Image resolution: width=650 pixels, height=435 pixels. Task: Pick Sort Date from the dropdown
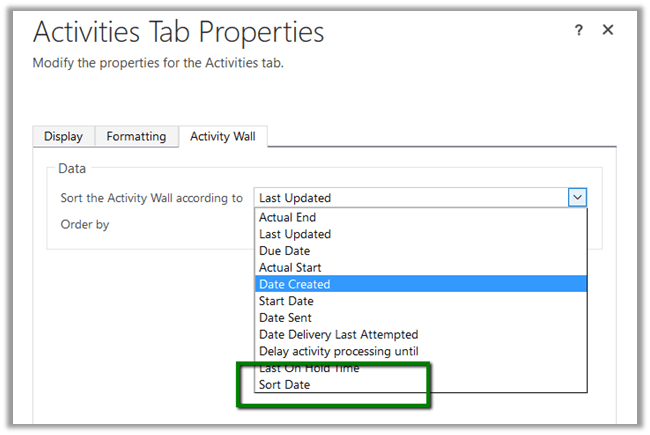click(x=284, y=385)
